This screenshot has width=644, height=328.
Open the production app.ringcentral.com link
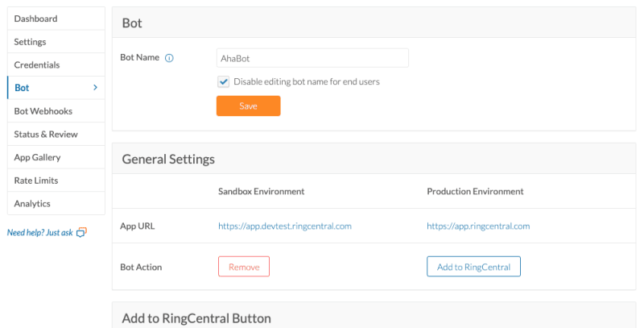[x=478, y=226]
